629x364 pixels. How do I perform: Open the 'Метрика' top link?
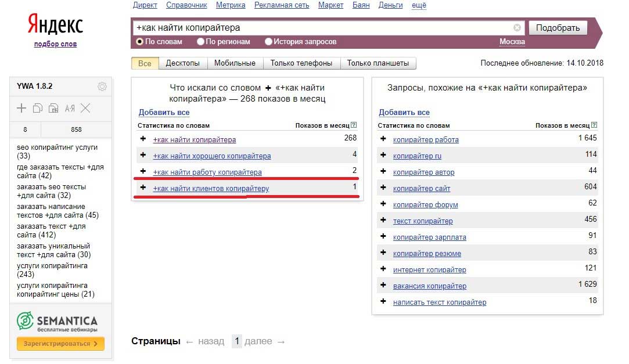(x=231, y=5)
